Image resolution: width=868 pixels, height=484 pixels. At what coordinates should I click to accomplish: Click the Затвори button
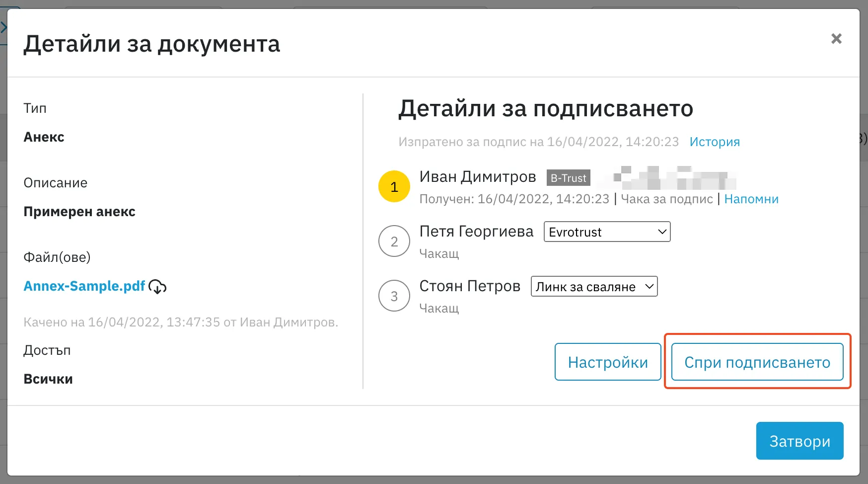(799, 441)
